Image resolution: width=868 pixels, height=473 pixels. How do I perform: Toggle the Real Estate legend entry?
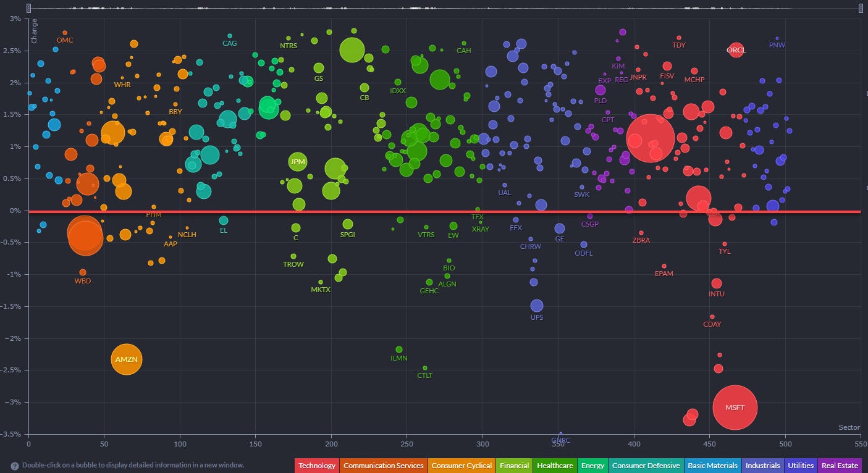840,466
